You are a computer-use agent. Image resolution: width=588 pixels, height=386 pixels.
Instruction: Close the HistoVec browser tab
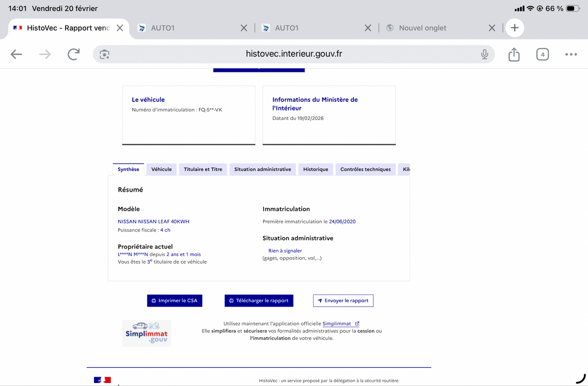(120, 28)
